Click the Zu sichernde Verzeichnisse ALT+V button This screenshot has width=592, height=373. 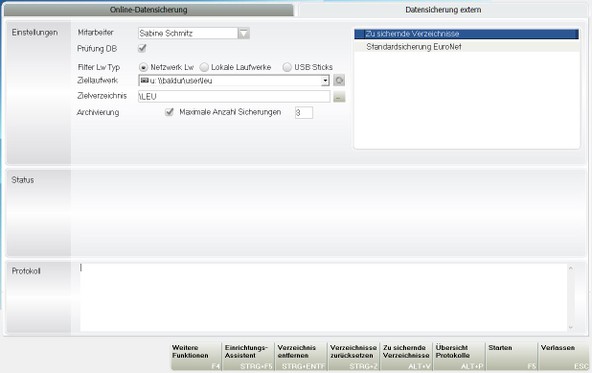click(x=407, y=356)
